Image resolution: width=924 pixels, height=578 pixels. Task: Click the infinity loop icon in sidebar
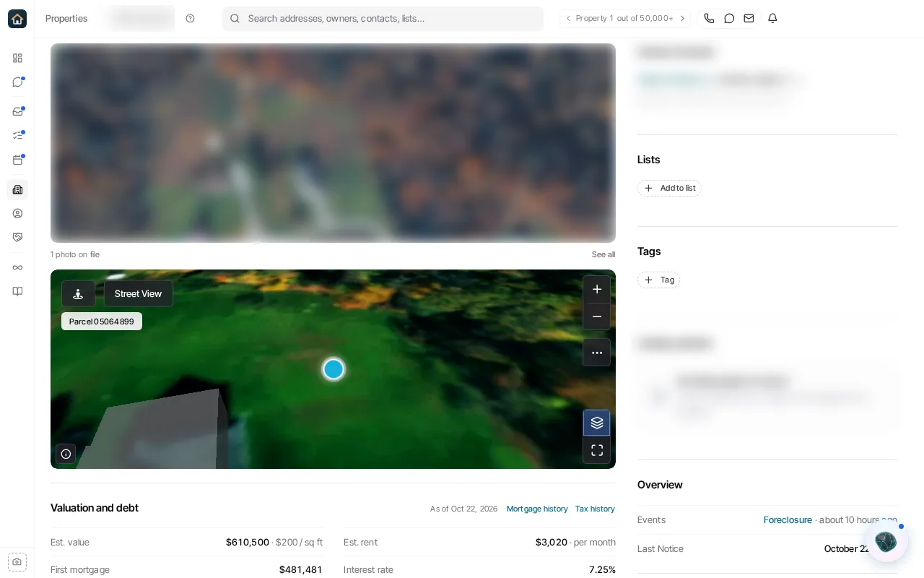(17, 267)
